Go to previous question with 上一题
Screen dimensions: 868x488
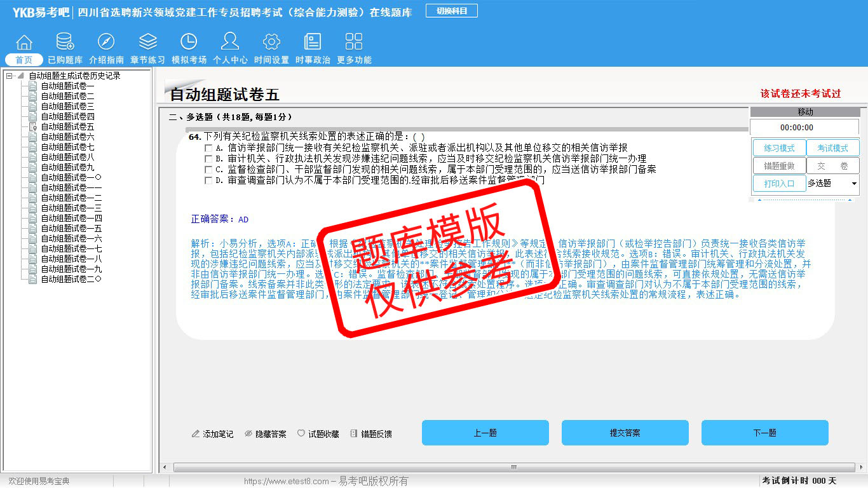(485, 433)
